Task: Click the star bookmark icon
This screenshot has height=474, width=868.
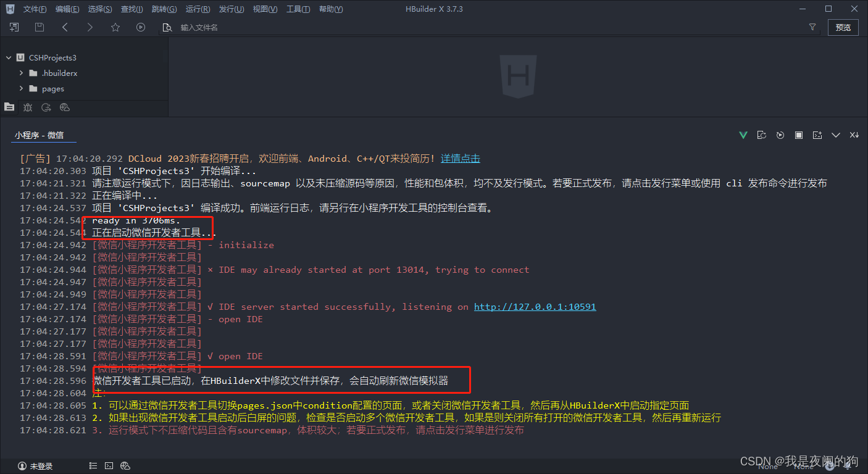Action: click(115, 27)
